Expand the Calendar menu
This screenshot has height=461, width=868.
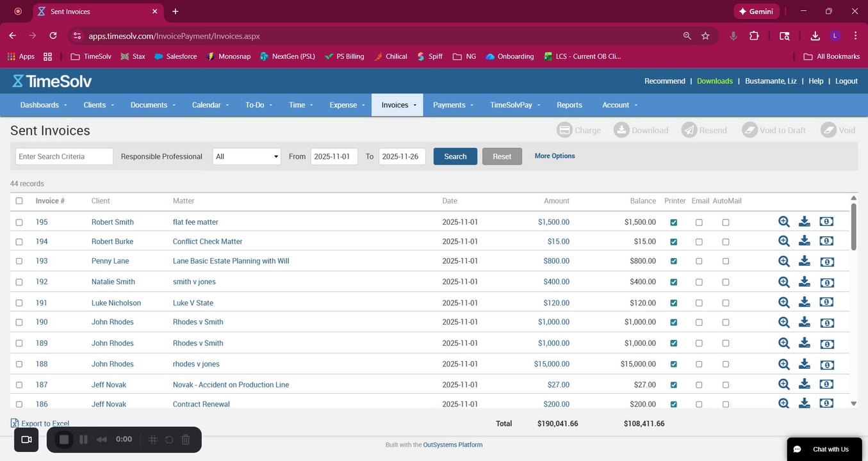click(x=211, y=105)
